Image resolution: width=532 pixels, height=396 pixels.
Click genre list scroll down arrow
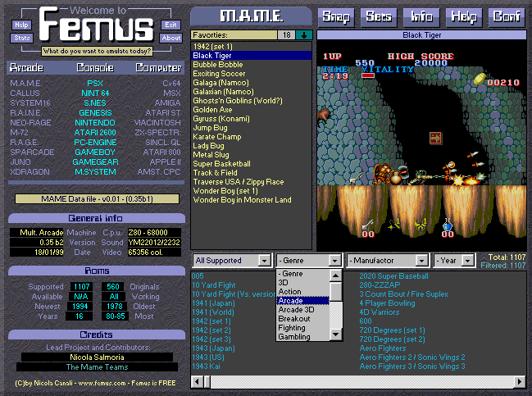[335, 335]
